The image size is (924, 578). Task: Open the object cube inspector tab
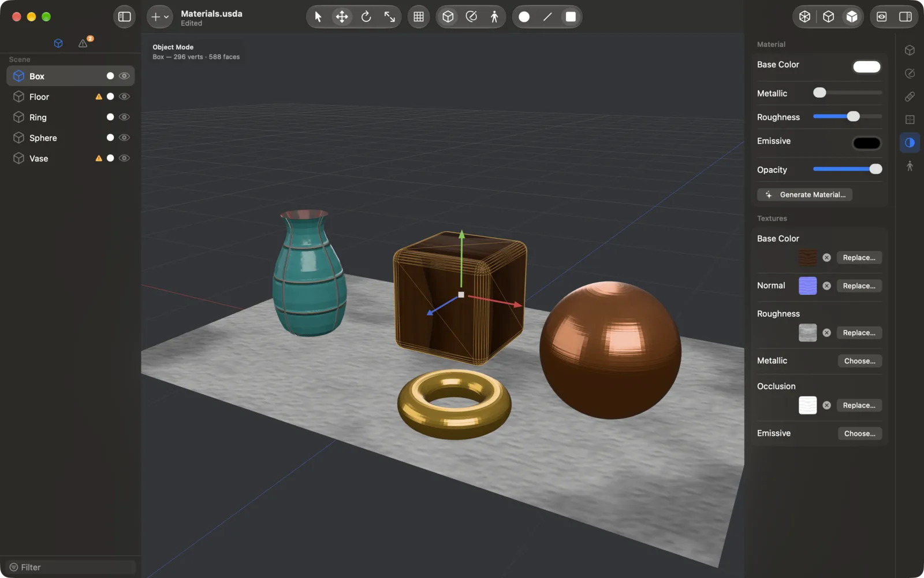(x=910, y=50)
